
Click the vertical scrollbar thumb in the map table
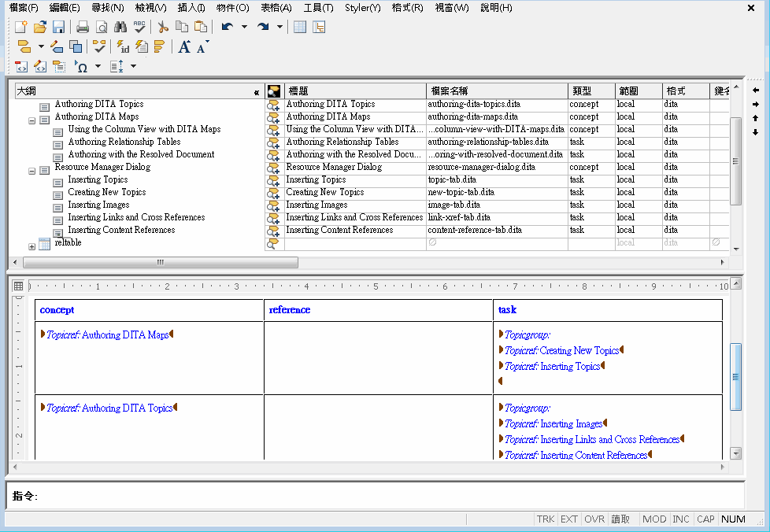pyautogui.click(x=735, y=161)
